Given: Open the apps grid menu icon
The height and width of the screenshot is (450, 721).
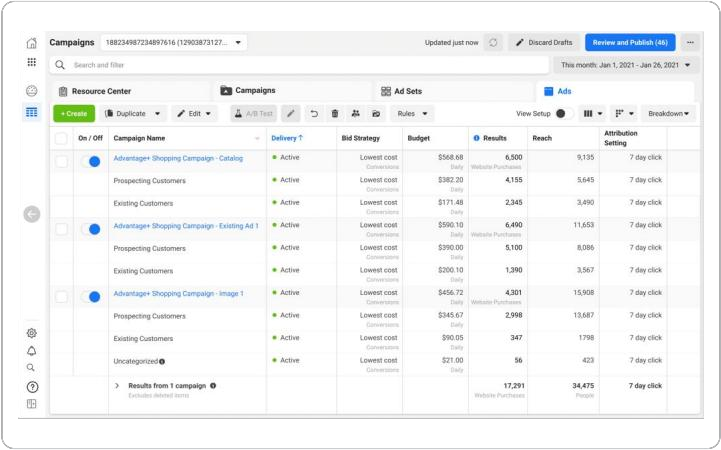Looking at the screenshot, I should [32, 63].
